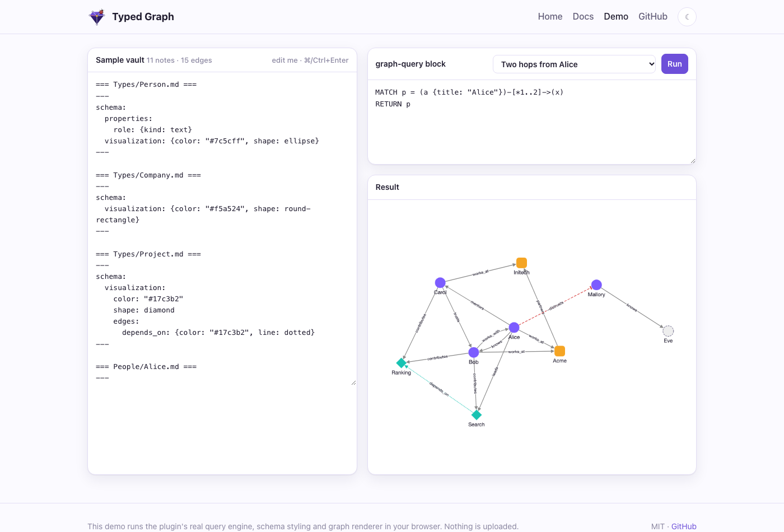This screenshot has width=784, height=532.
Task: Click the Result panel heading
Action: [388, 187]
